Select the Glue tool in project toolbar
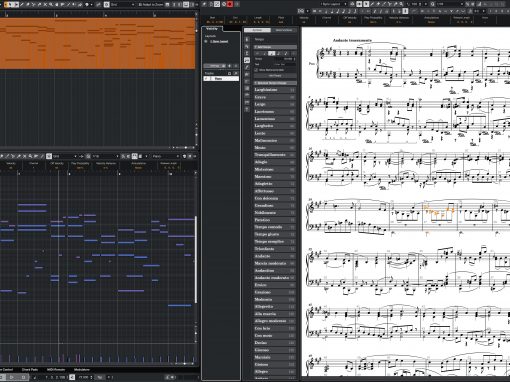Viewport: 510px width, 382px height. pyautogui.click(x=39, y=5)
